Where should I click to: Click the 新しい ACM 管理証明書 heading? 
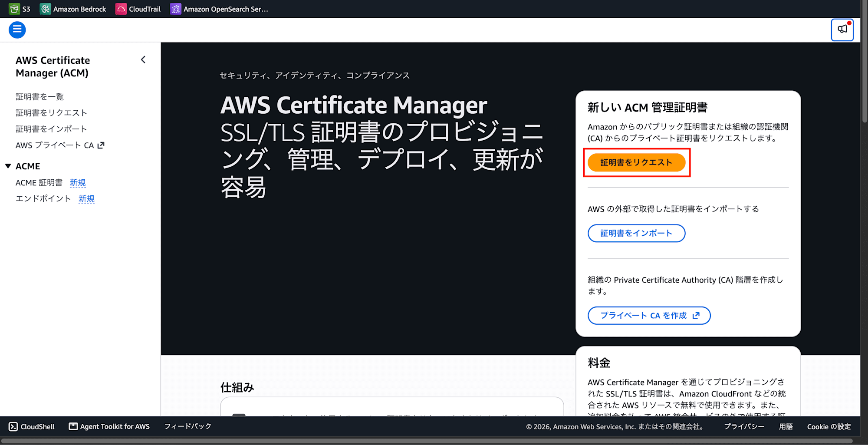pyautogui.click(x=648, y=107)
